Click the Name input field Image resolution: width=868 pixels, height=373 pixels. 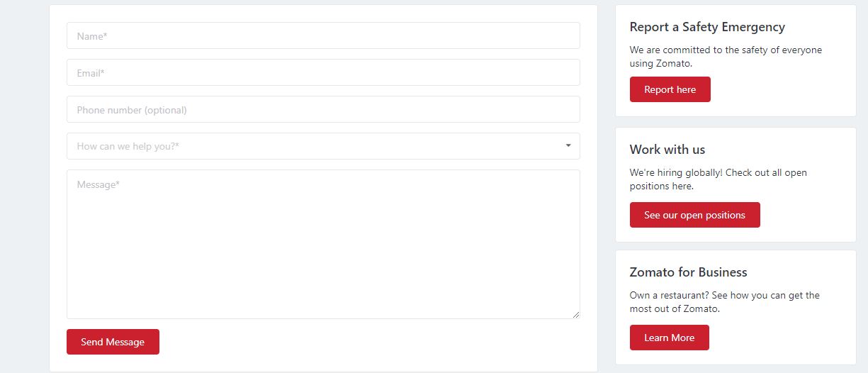(323, 35)
